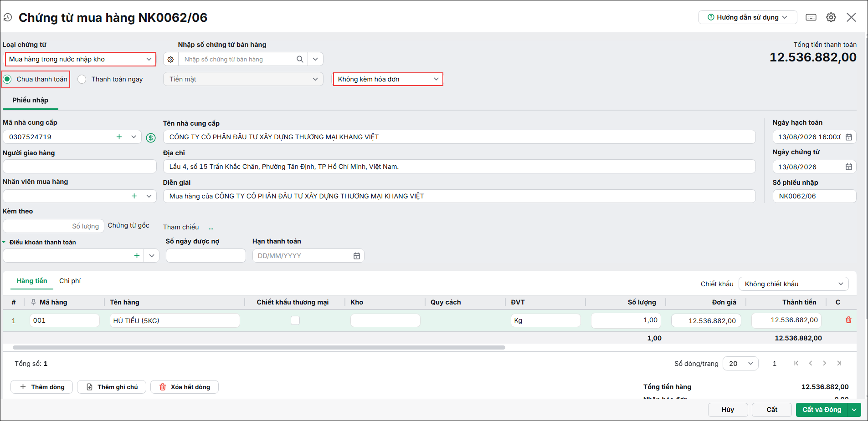Click Đơn giá cell 12.536.882,00
Viewport: 868px width, 421px height.
point(706,320)
